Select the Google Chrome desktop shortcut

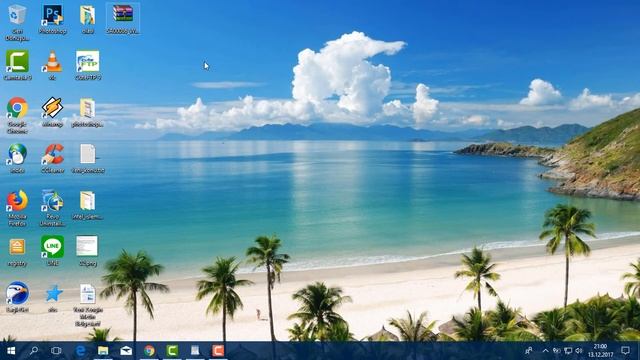pos(17,116)
